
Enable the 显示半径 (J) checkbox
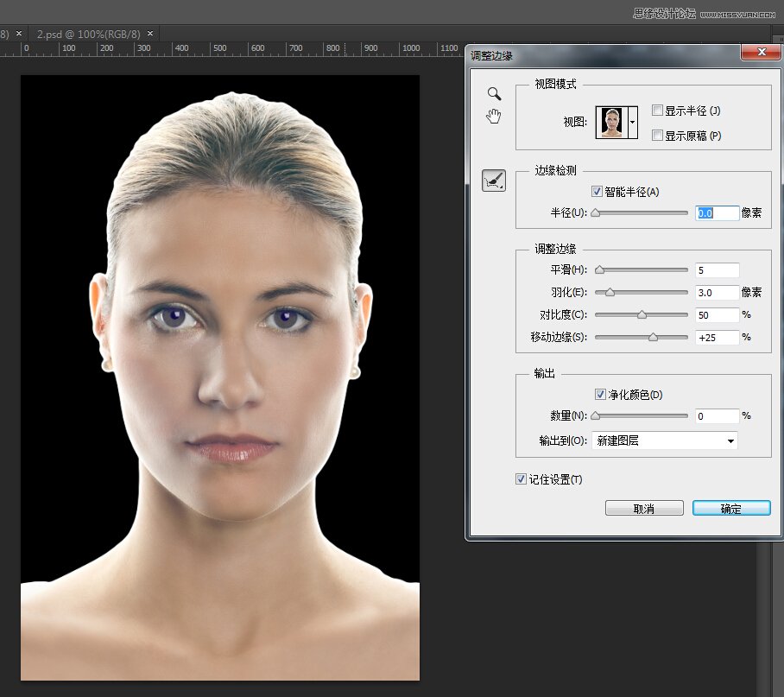click(657, 110)
